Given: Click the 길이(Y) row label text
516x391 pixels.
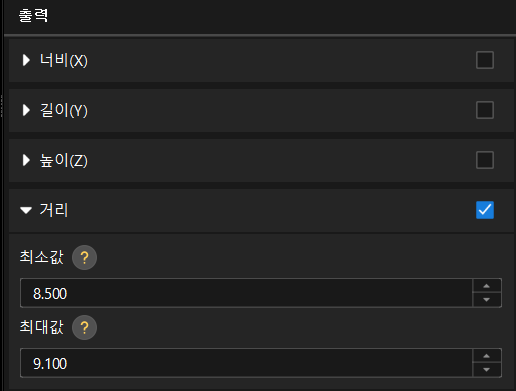Looking at the screenshot, I should coord(64,110).
